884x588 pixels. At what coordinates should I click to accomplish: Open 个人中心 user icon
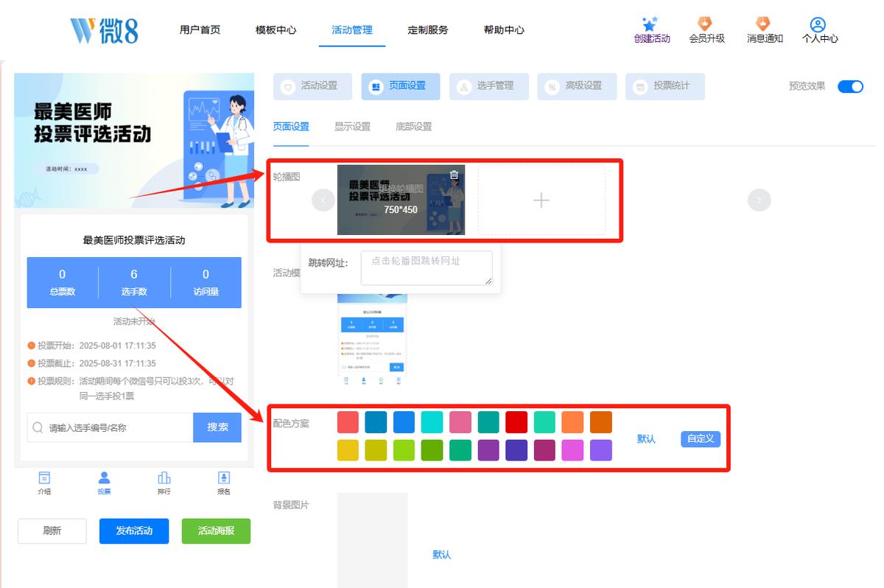[818, 25]
